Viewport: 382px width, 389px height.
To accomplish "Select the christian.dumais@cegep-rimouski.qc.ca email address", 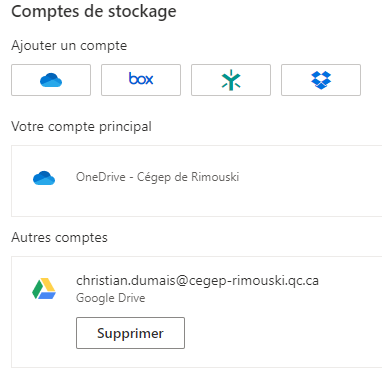I will coord(197,281).
